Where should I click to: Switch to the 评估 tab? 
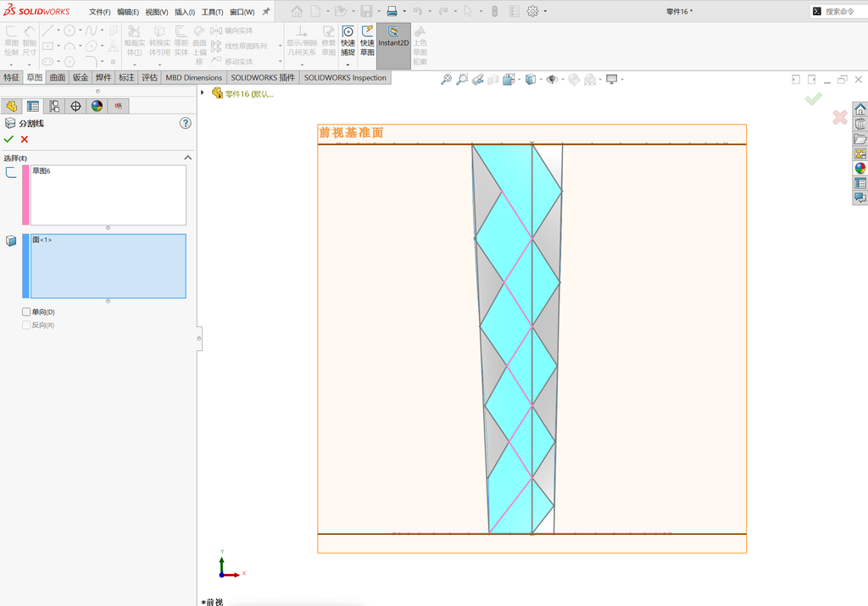coord(149,77)
